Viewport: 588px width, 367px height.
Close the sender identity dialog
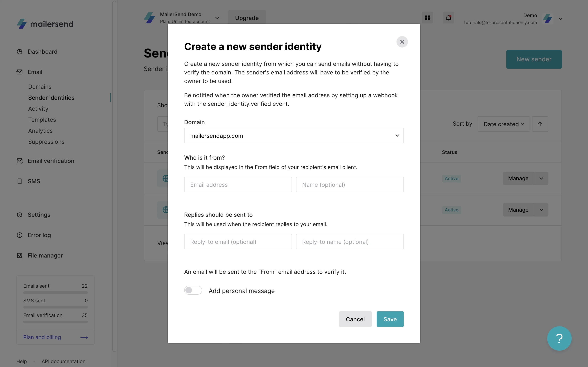point(402,42)
